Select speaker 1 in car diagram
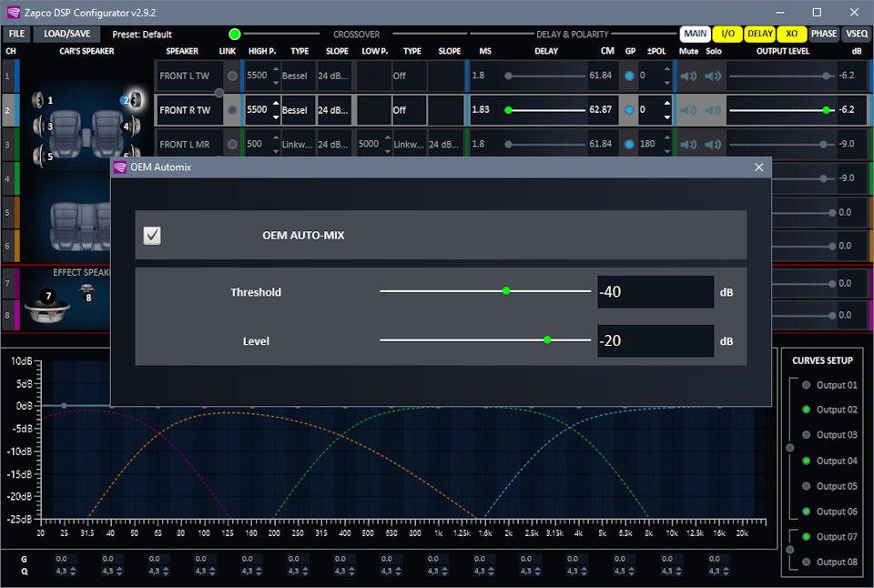Image resolution: width=874 pixels, height=588 pixels. click(x=39, y=99)
